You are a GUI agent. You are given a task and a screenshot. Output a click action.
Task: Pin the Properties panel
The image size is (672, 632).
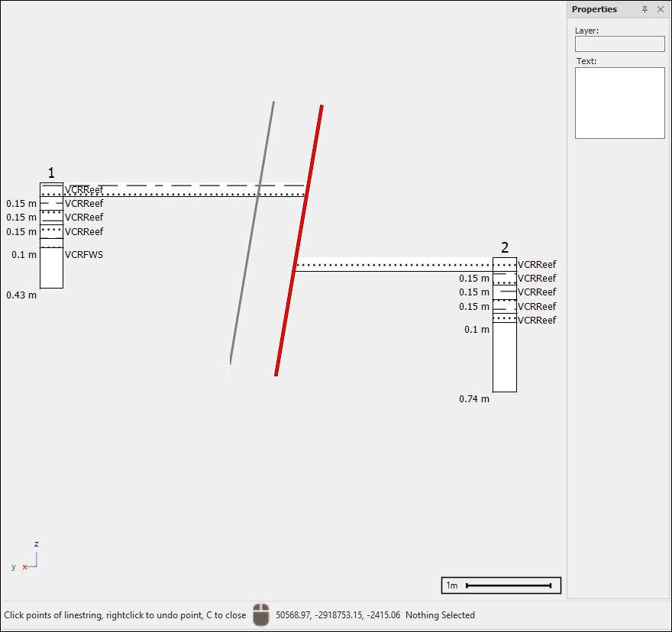click(x=645, y=9)
